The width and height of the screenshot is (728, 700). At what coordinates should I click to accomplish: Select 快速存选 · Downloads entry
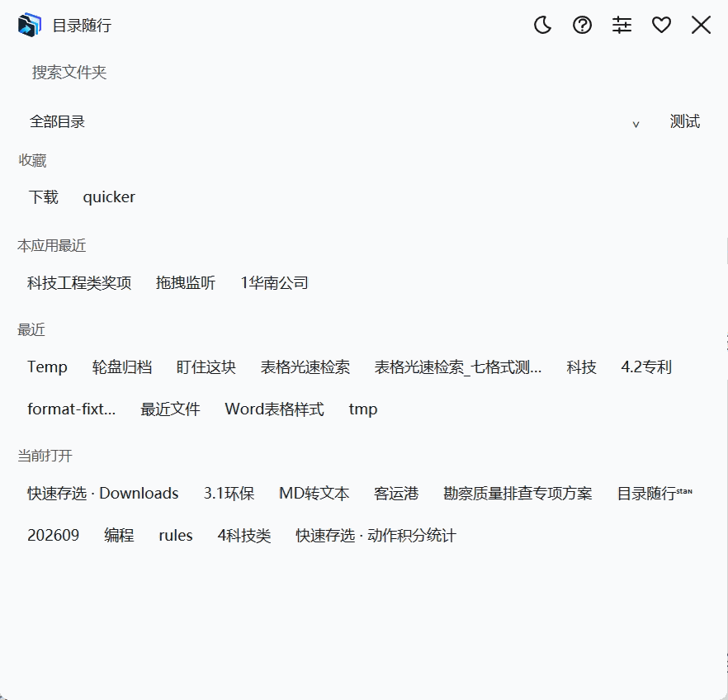click(102, 493)
